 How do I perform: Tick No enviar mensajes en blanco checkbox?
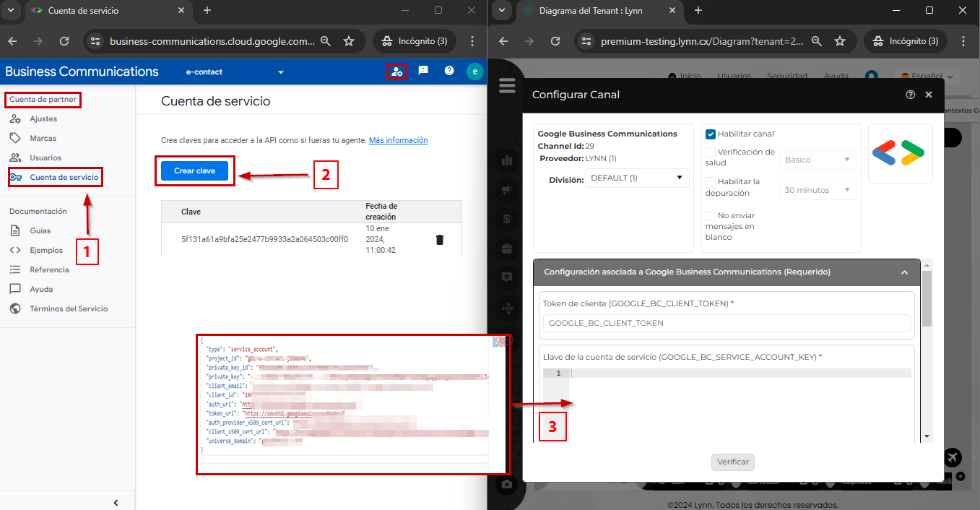point(711,215)
